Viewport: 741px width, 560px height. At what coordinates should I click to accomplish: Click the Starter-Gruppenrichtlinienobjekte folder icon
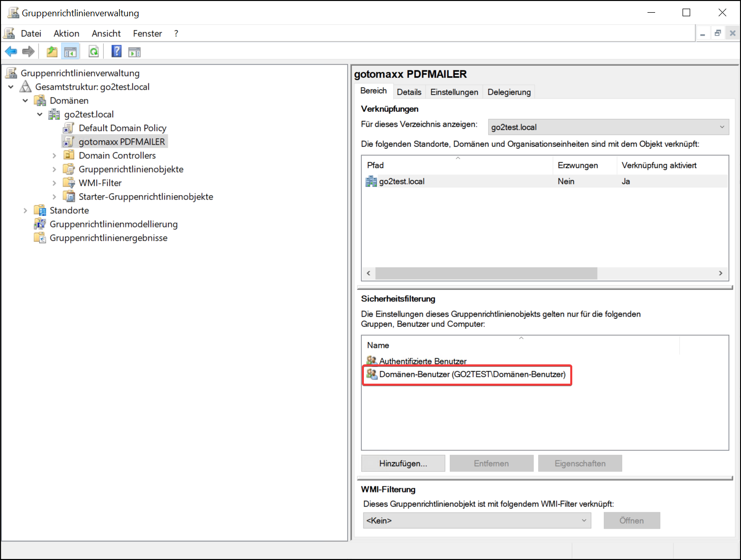(69, 197)
